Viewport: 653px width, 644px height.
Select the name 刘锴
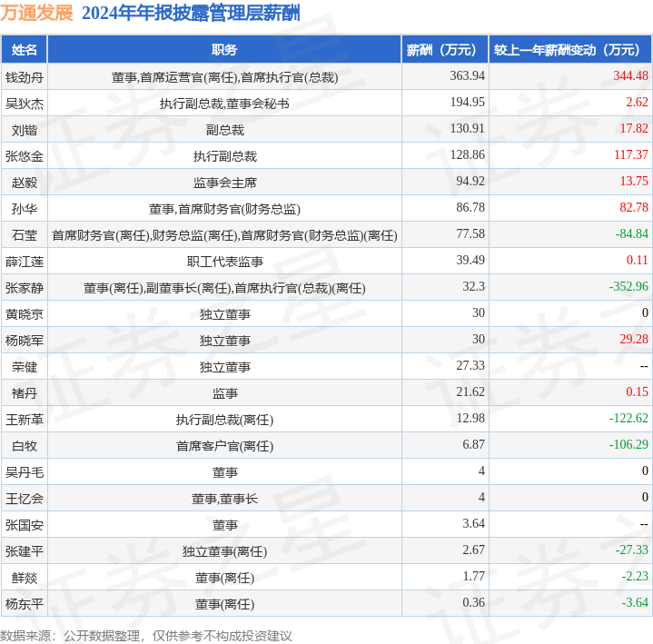[x=25, y=130]
